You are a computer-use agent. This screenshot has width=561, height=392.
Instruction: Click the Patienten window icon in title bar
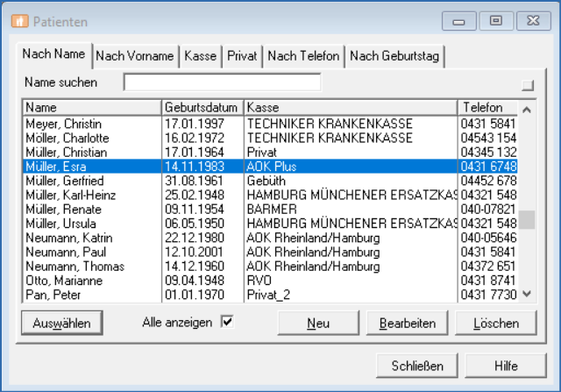point(19,21)
